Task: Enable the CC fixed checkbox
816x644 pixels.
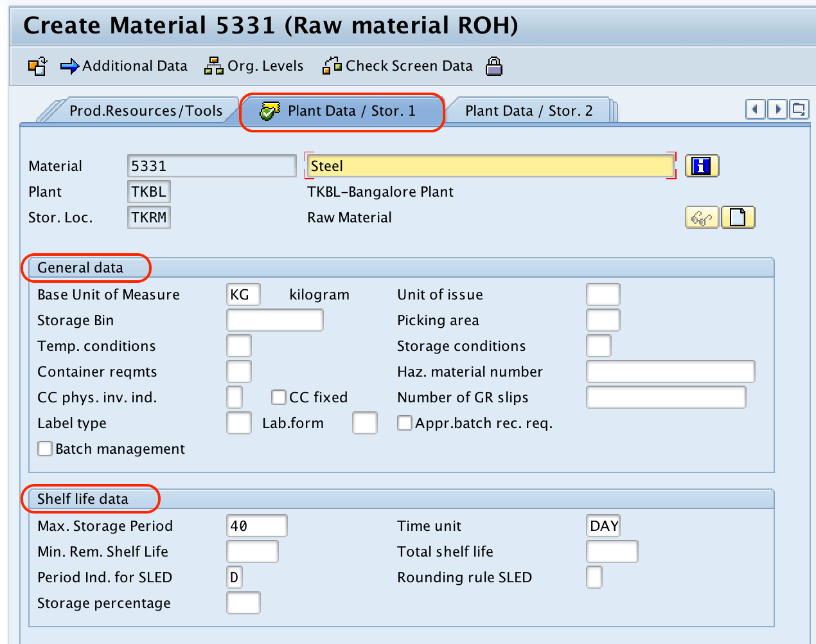Action: [x=278, y=397]
